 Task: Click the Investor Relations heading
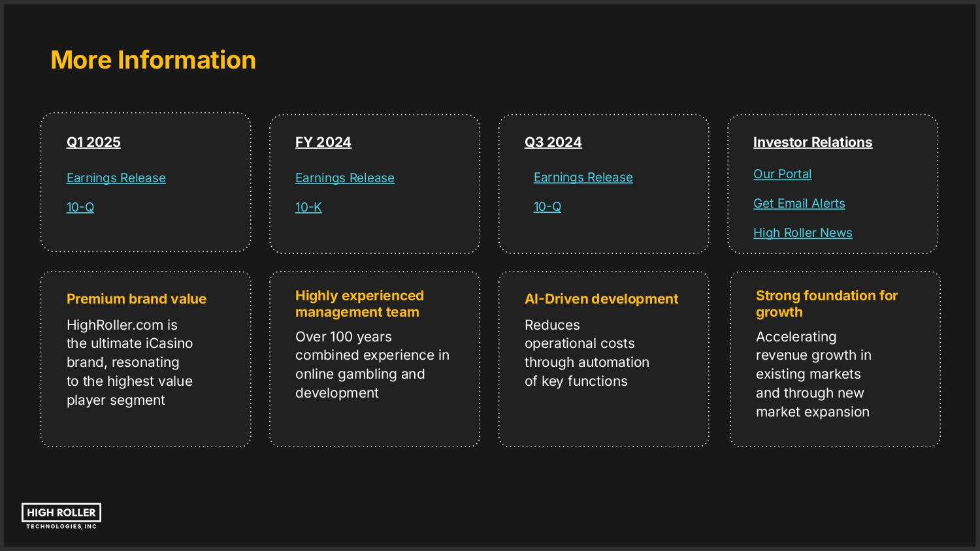[x=812, y=142]
